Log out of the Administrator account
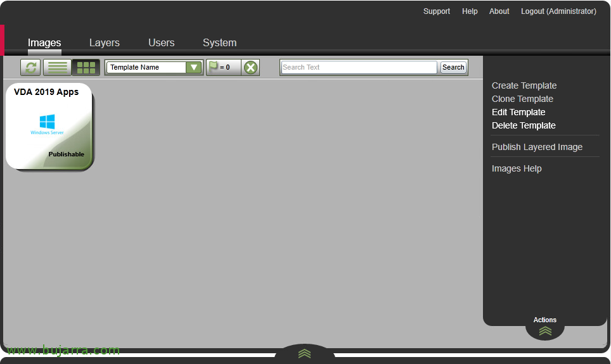611x364 pixels. tap(559, 11)
